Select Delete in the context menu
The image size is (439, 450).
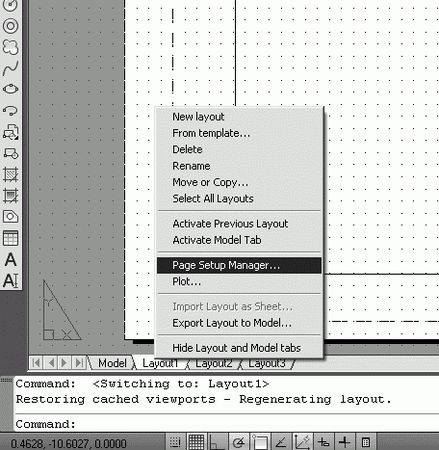click(x=239, y=149)
